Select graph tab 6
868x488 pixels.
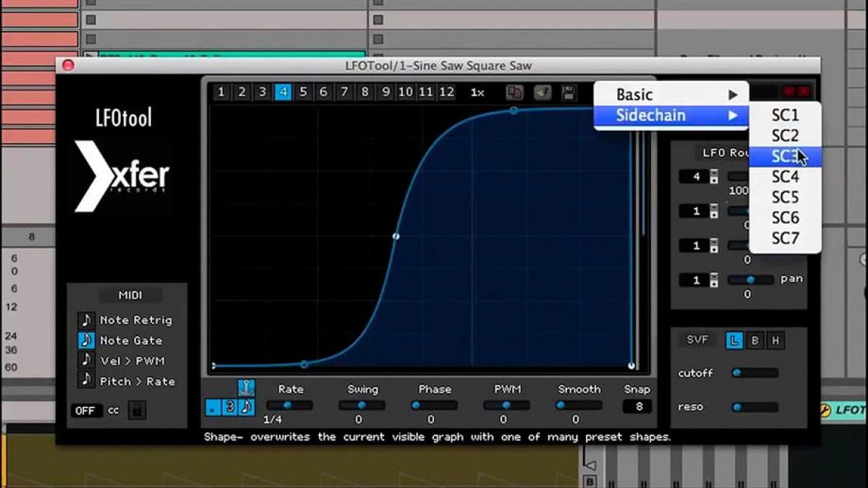[324, 93]
